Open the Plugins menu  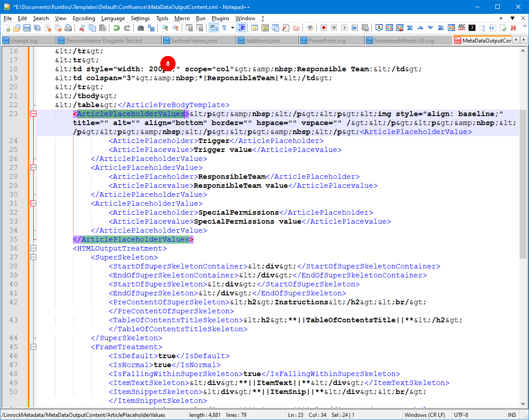coord(220,18)
